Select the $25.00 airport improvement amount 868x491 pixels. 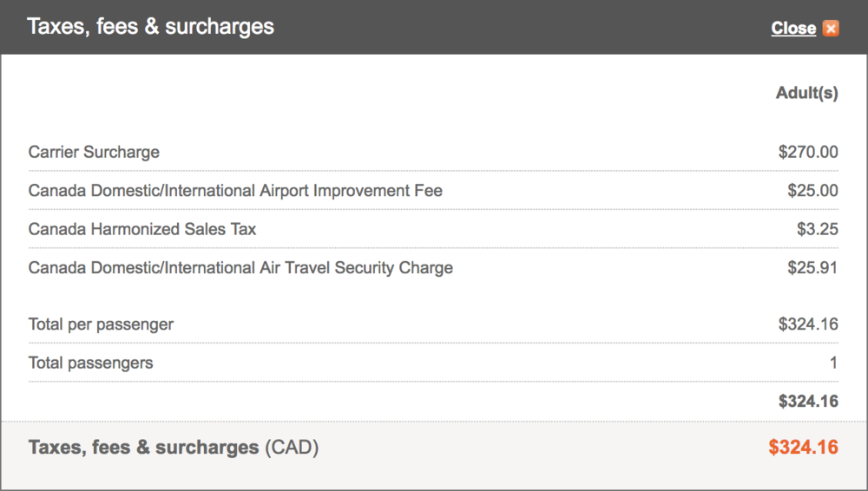pos(812,190)
